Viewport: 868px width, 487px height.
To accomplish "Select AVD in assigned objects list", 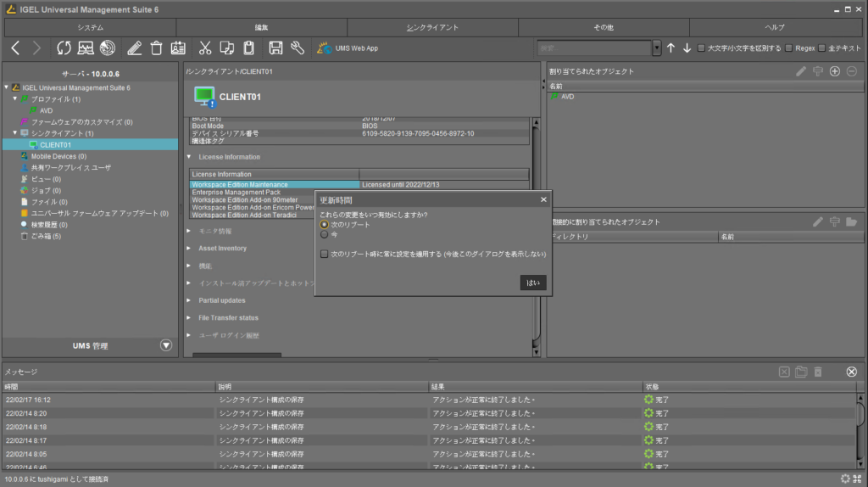I will pos(567,97).
